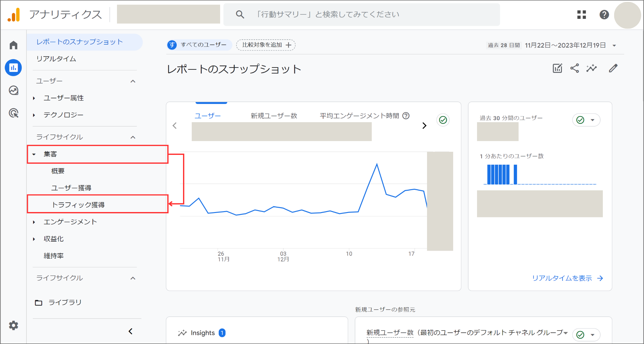Viewport: 644px width, 344px height.
Task: Open Insights sparkline icon in report header
Action: (591, 68)
